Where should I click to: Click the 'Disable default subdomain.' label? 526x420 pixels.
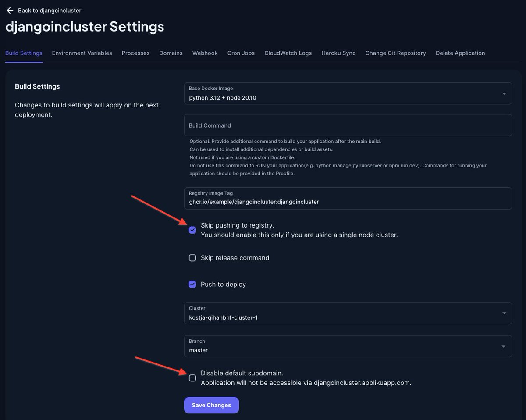242,373
